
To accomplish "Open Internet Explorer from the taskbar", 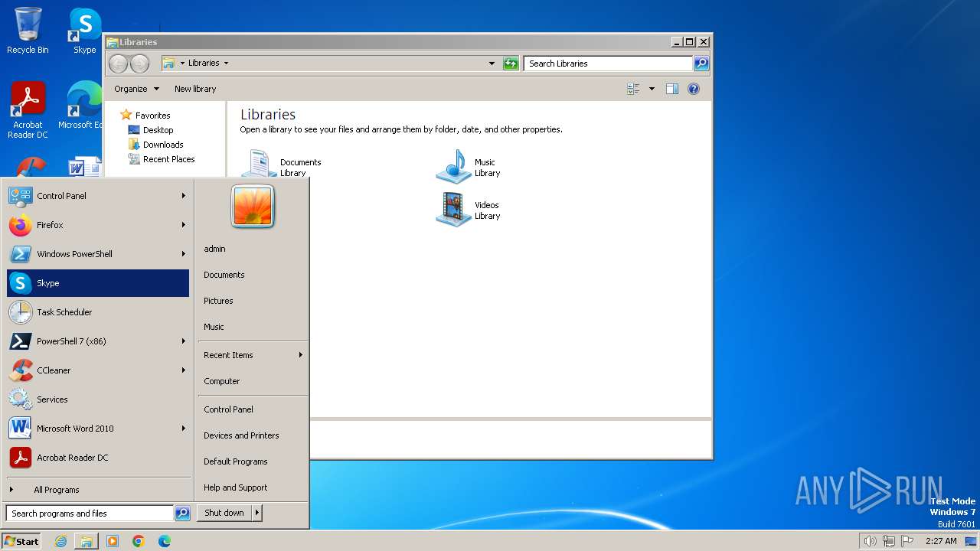I will (60, 541).
